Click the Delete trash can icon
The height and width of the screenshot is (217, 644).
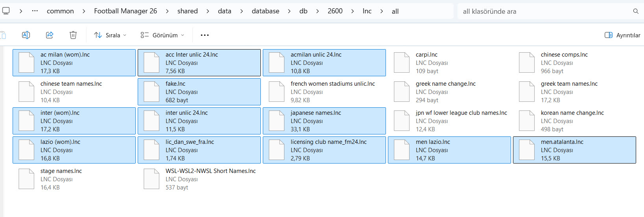point(73,35)
